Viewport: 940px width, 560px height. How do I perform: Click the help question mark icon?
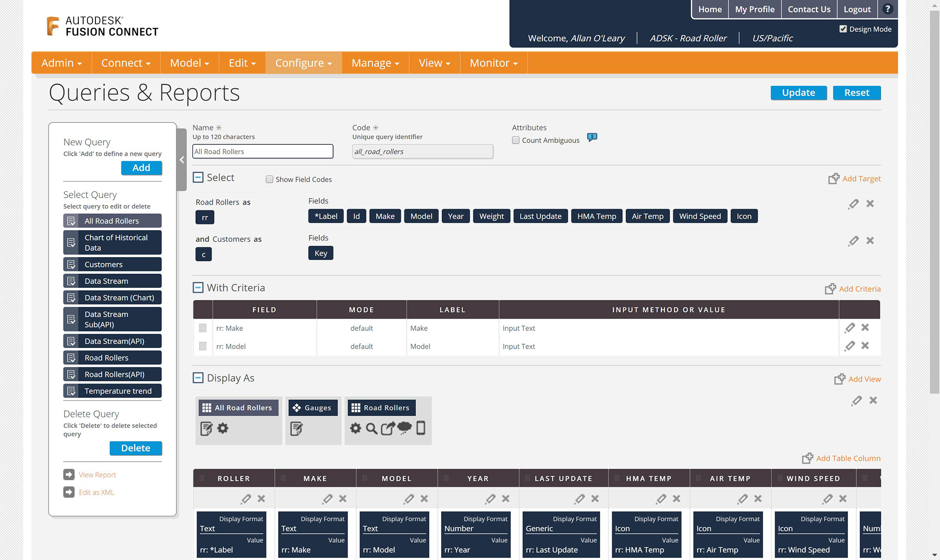coord(887,9)
